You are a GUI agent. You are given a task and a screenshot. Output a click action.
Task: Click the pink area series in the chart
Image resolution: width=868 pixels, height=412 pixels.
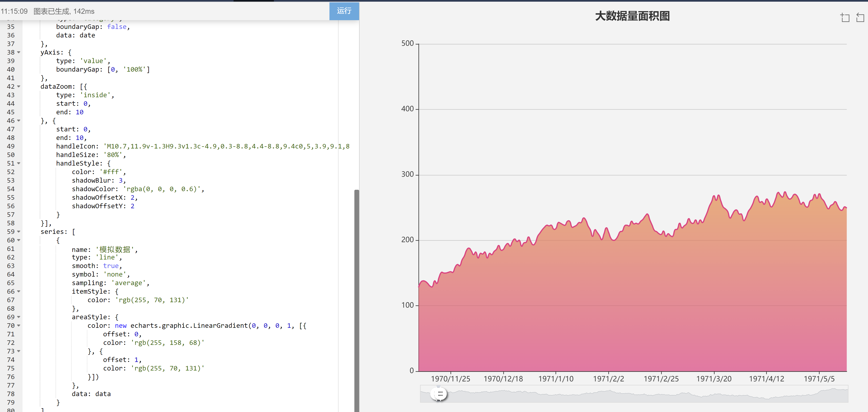pyautogui.click(x=640, y=320)
